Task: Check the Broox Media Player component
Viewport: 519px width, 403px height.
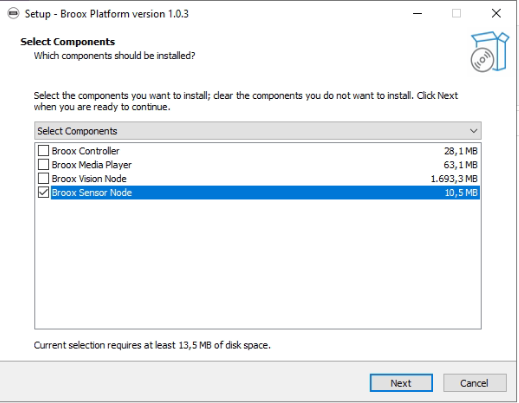Action: pyautogui.click(x=43, y=165)
